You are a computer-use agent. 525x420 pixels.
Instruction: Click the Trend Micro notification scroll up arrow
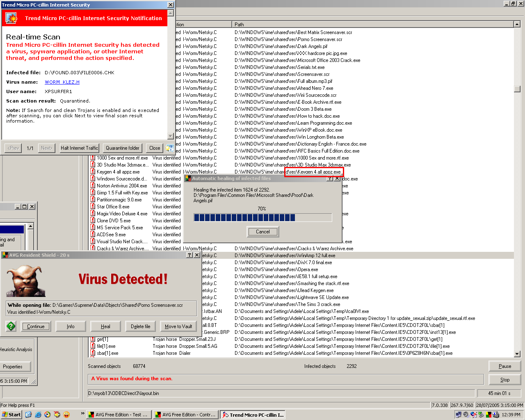click(171, 13)
